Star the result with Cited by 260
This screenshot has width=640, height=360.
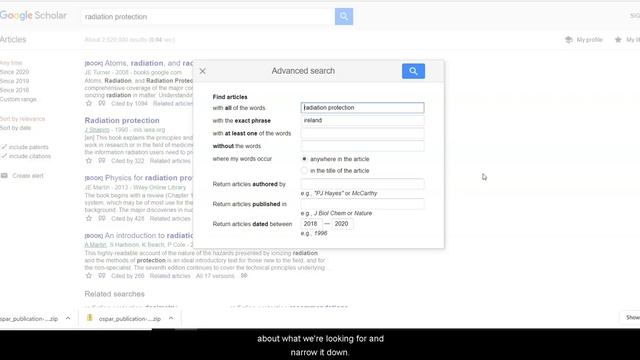click(89, 276)
